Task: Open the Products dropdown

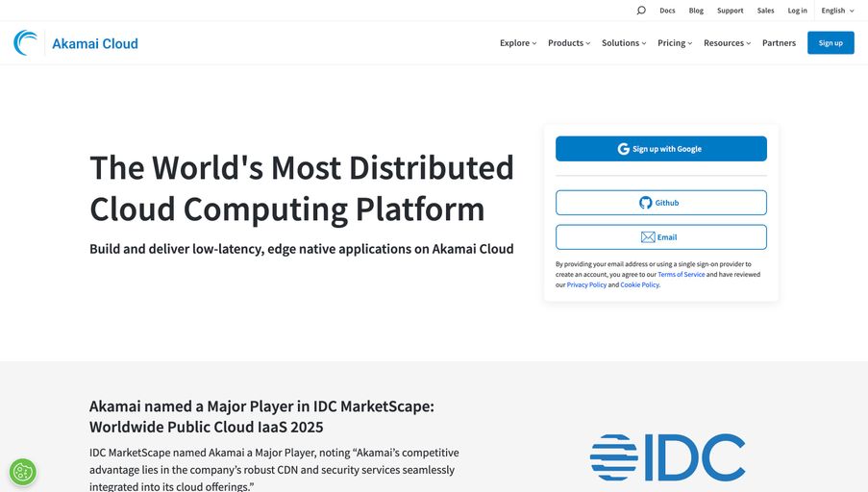Action: [569, 43]
